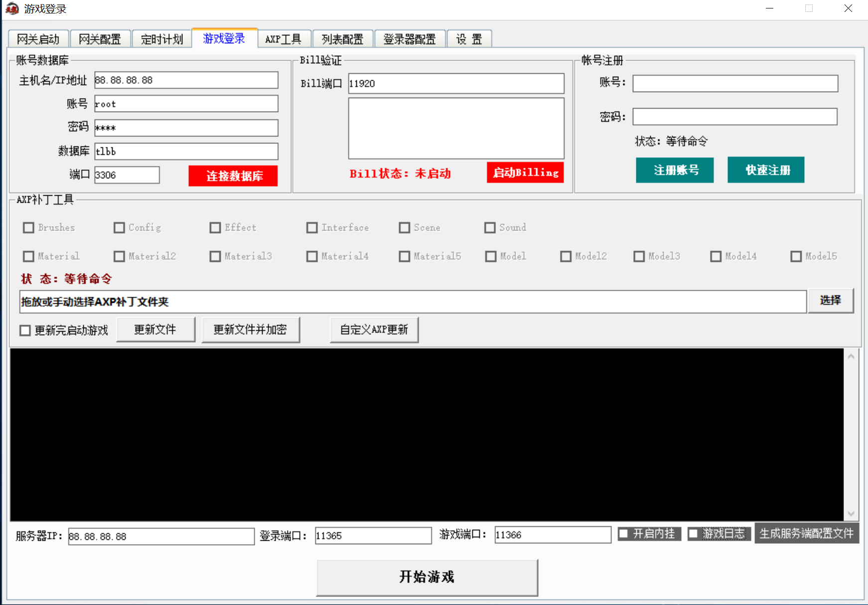The width and height of the screenshot is (868, 605).
Task: Click the Bill端口 field showing 11920
Action: pos(456,83)
